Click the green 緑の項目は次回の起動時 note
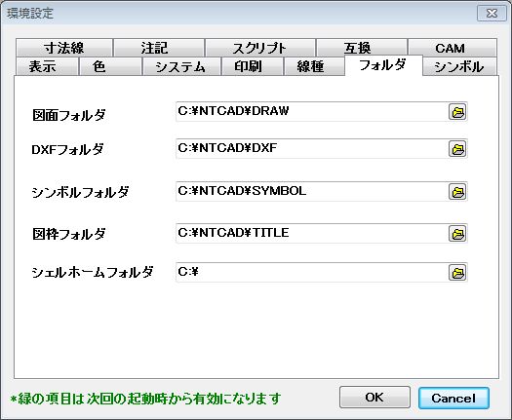Image resolution: width=512 pixels, height=420 pixels. click(x=145, y=399)
